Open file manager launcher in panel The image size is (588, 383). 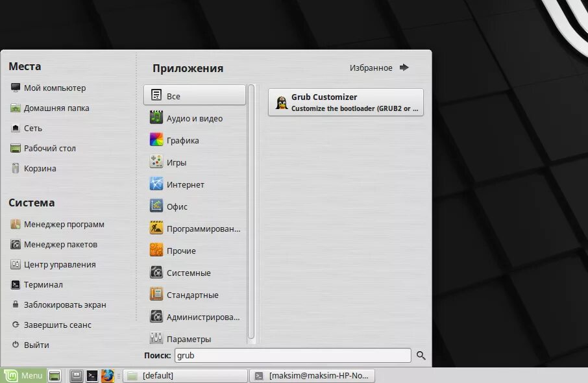click(77, 375)
